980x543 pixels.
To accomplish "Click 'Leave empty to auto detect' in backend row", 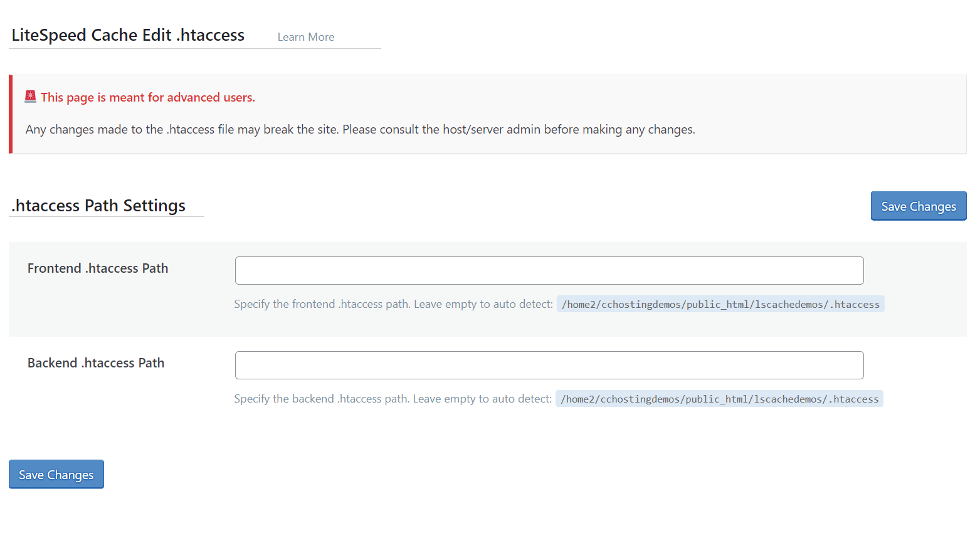I will (482, 399).
